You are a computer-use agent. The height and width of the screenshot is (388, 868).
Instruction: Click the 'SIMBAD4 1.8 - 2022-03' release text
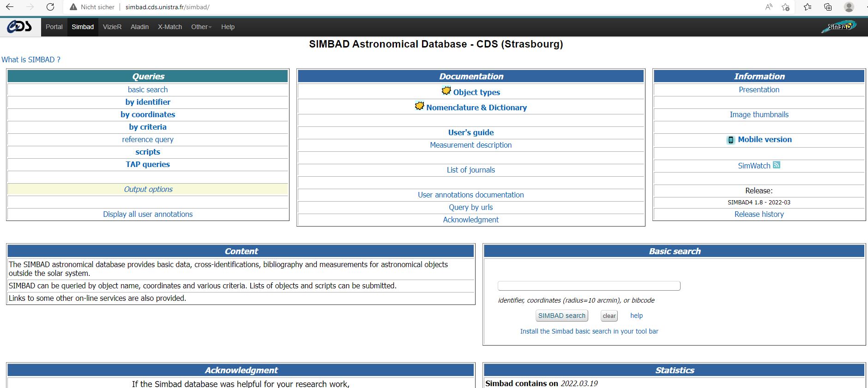759,202
